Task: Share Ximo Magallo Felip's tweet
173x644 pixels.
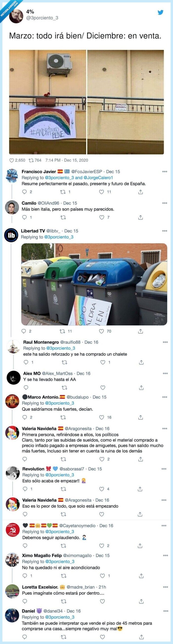Action: pyautogui.click(x=141, y=576)
